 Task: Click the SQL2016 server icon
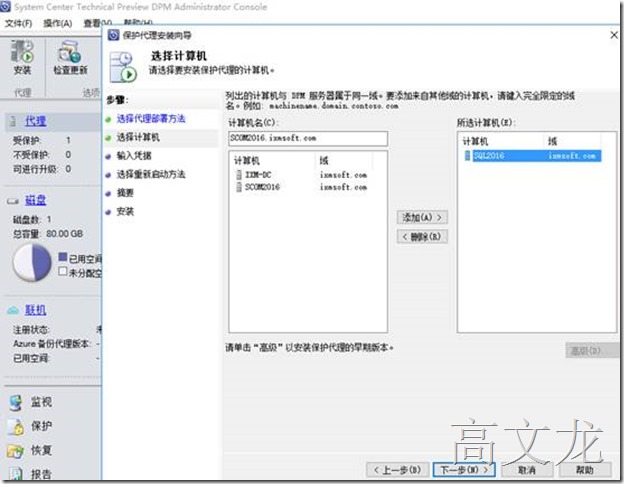[x=468, y=156]
